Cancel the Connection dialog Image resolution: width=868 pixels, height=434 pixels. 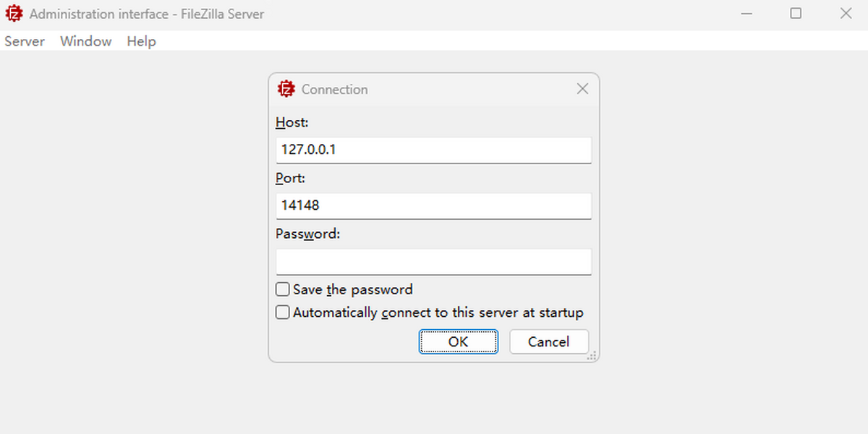click(548, 342)
